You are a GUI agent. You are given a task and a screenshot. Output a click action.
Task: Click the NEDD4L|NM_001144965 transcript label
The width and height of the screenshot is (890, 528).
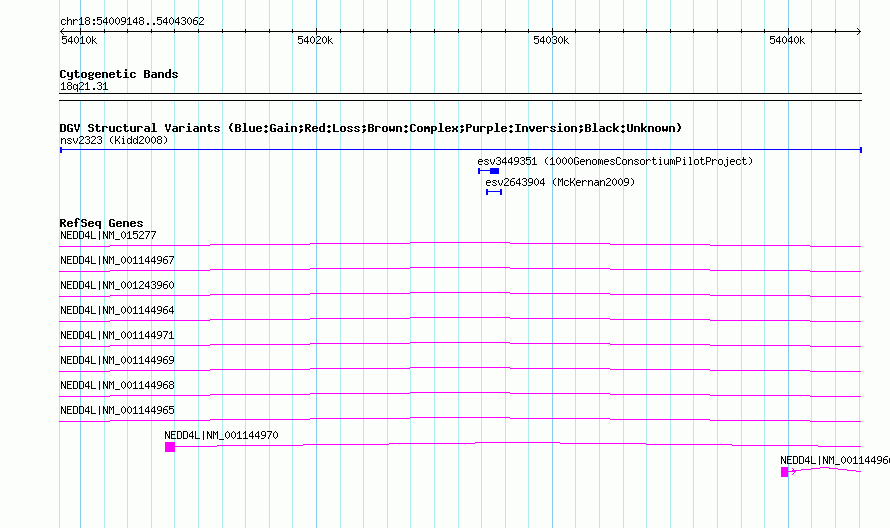pyautogui.click(x=117, y=410)
